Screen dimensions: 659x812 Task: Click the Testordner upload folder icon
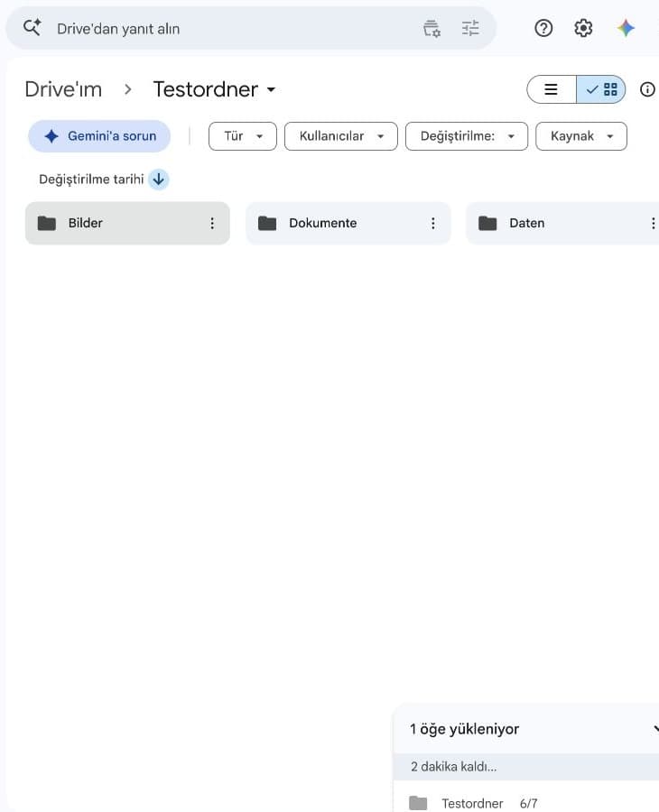pos(418,803)
